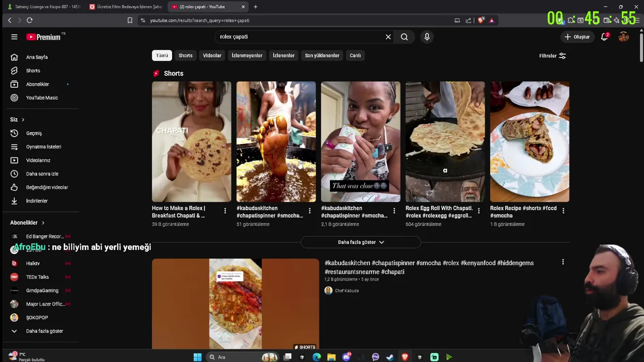Image resolution: width=644 pixels, height=362 pixels.
Task: Expand the Siz section chevron
Action: (23, 120)
